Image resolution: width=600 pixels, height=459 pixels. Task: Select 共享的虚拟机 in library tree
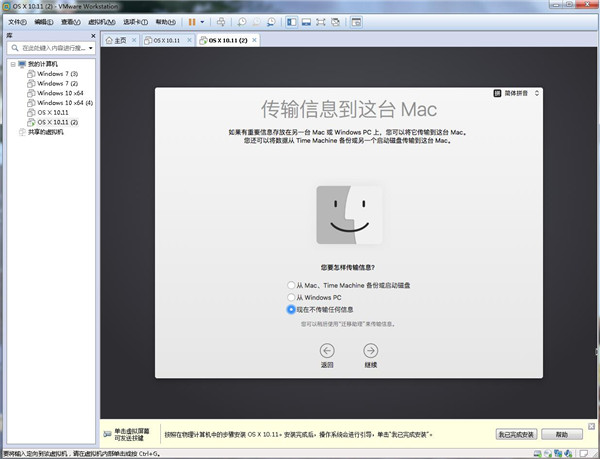pyautogui.click(x=46, y=132)
